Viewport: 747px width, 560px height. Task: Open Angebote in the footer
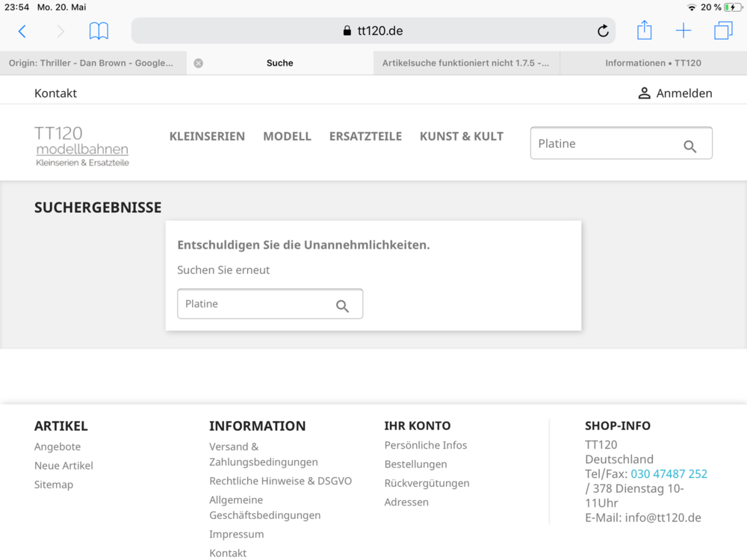[58, 447]
